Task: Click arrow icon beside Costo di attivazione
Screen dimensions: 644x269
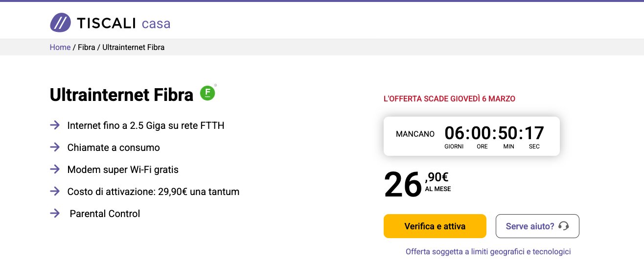Action: [55, 192]
